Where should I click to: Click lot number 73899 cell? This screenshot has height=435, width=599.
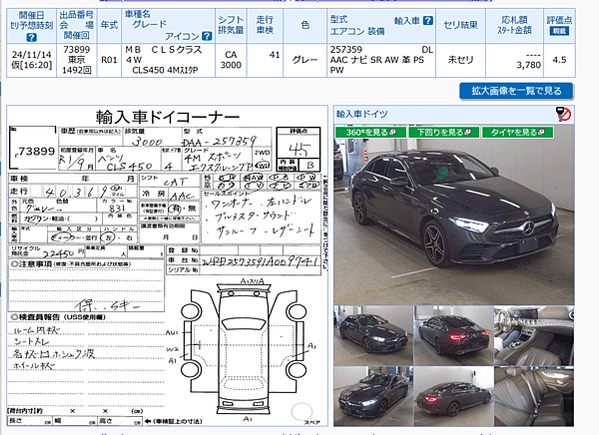click(76, 50)
